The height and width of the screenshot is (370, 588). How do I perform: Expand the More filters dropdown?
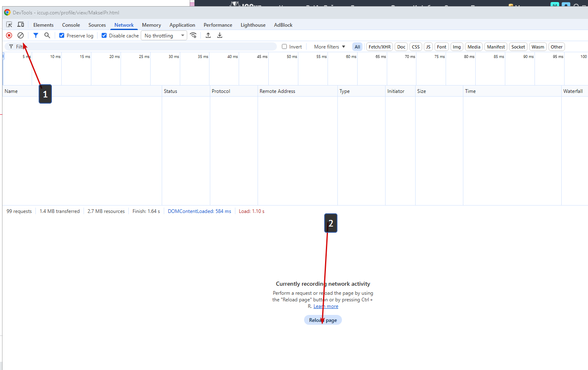[x=330, y=46]
